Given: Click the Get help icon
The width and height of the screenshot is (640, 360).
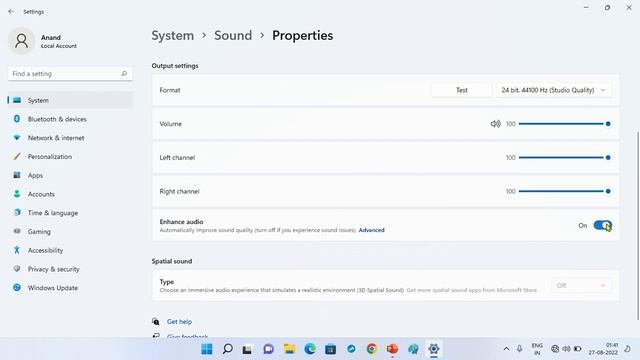Looking at the screenshot, I should (156, 322).
